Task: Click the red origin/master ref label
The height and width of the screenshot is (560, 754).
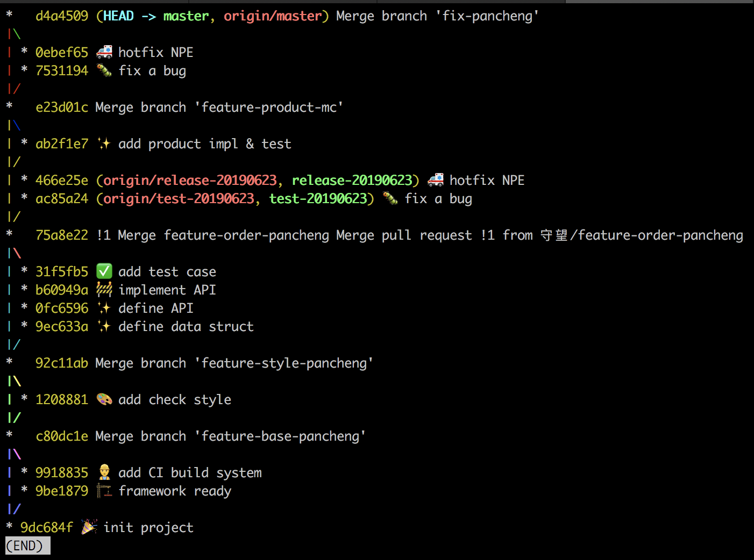Action: click(273, 16)
